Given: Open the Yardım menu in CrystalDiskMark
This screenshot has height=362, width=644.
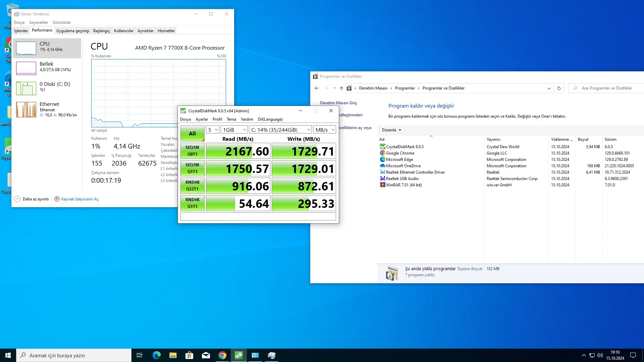Looking at the screenshot, I should [247, 119].
